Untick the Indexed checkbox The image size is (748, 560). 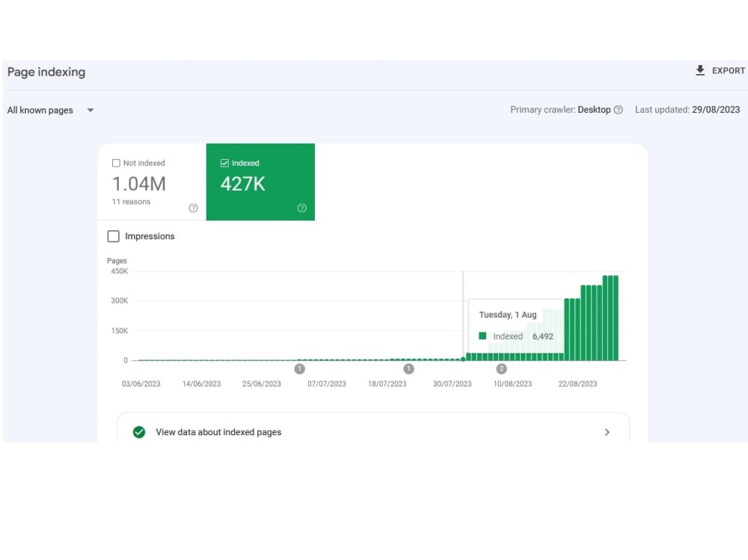click(224, 163)
